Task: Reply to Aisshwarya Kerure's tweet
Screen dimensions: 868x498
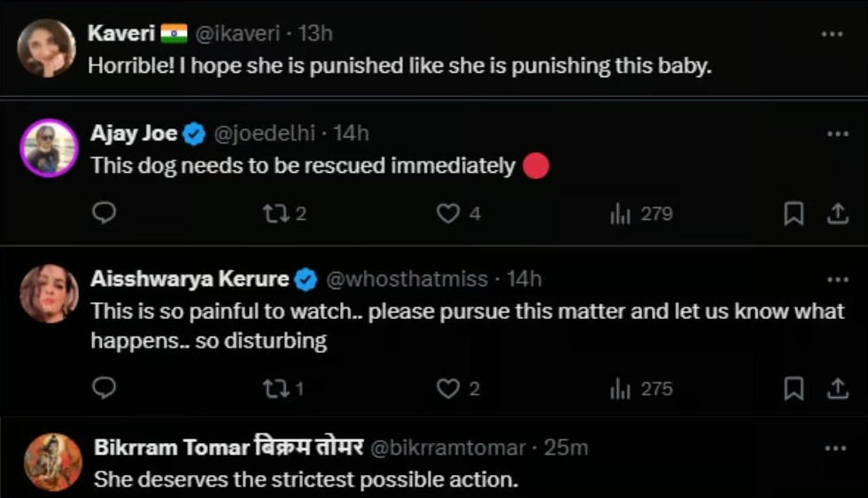Action: [x=105, y=389]
